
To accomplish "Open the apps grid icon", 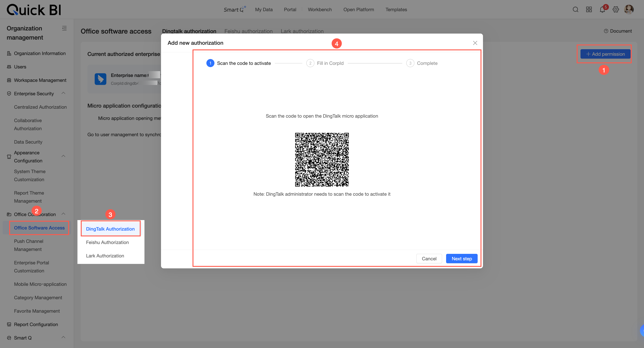I will pyautogui.click(x=589, y=9).
